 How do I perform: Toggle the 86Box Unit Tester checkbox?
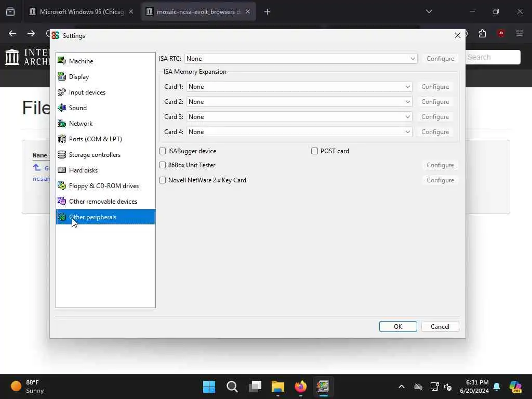click(163, 165)
